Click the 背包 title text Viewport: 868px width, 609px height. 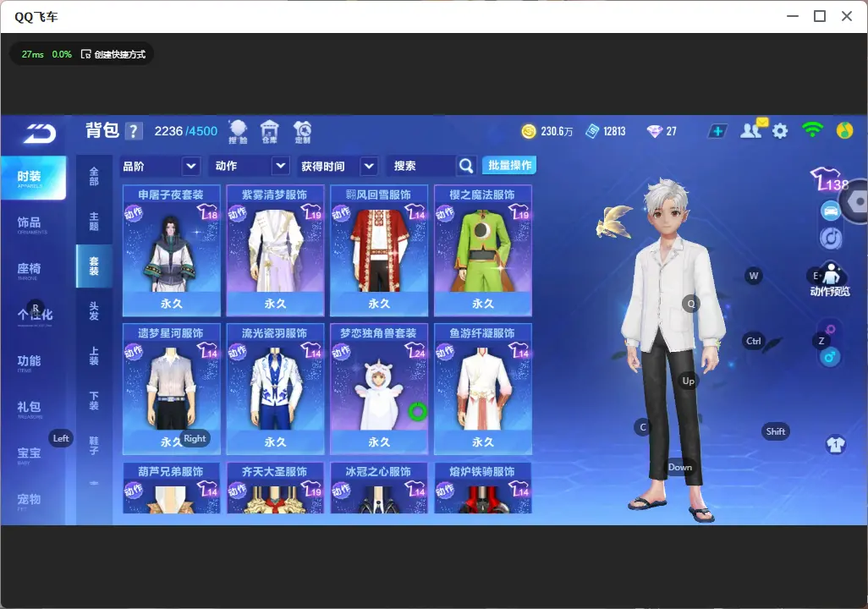(102, 130)
